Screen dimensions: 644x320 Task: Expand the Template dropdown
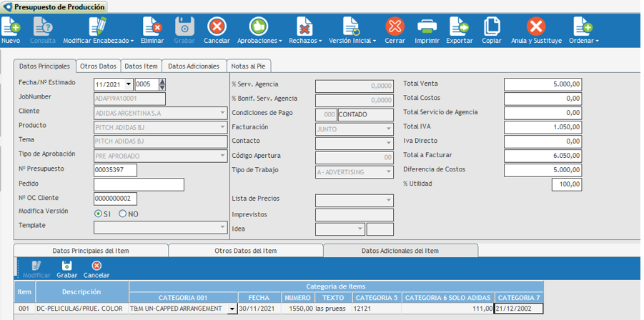tap(222, 227)
